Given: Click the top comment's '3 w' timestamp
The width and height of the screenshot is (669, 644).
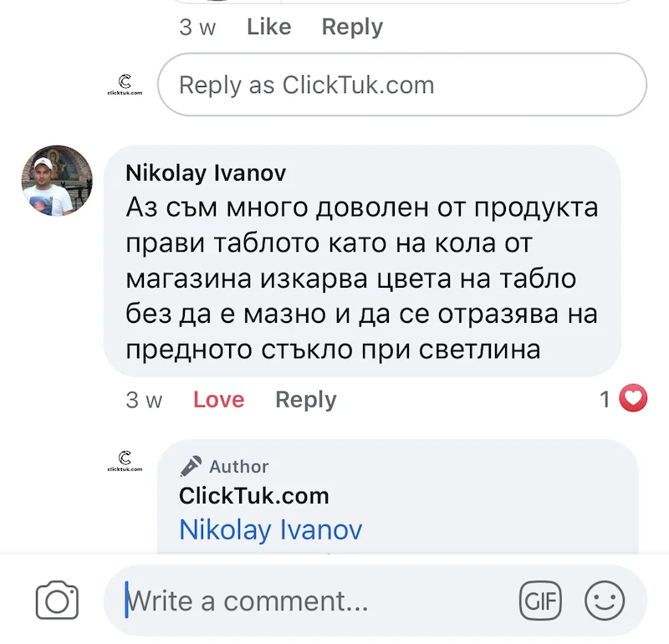Looking at the screenshot, I should (197, 27).
